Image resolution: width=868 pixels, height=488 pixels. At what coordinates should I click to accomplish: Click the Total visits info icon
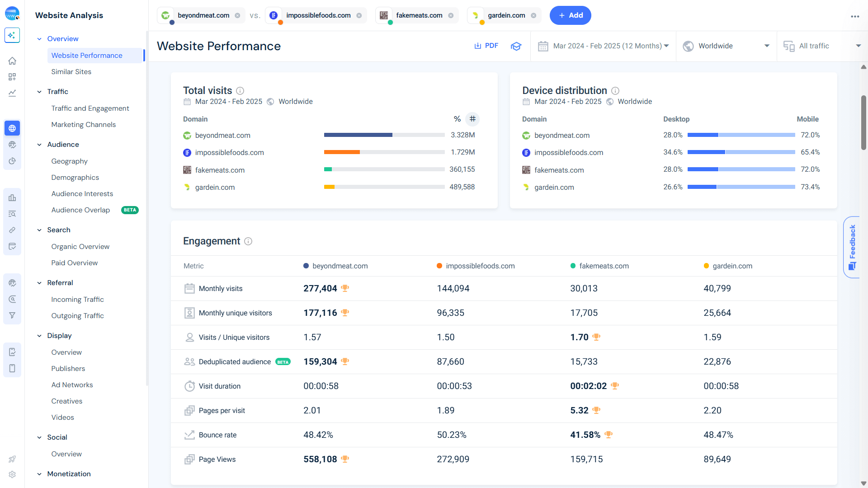pyautogui.click(x=240, y=91)
